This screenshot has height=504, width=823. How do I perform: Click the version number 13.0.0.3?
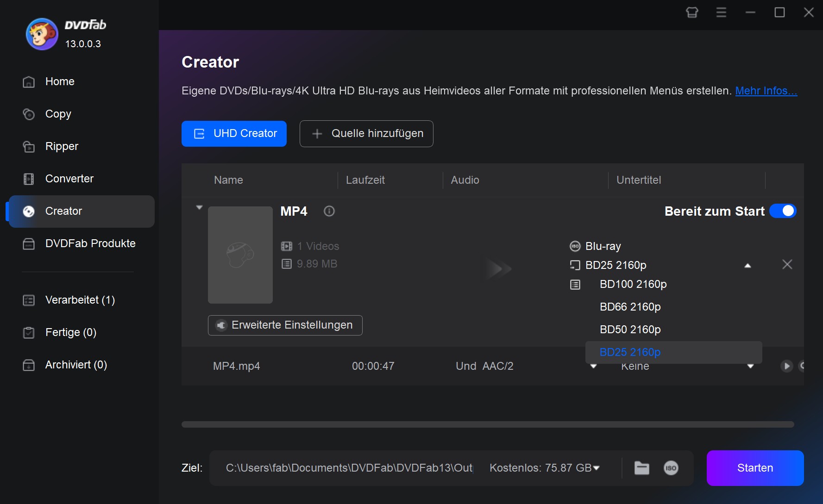(83, 44)
